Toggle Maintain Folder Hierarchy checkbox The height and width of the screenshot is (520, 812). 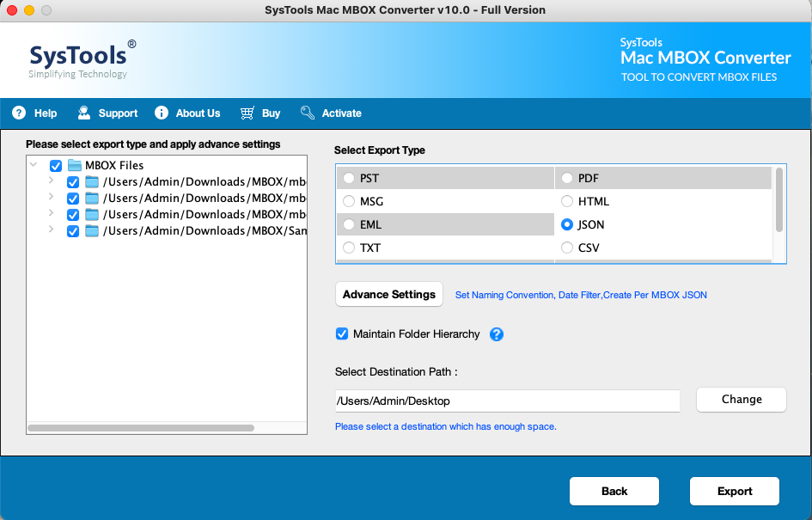342,333
